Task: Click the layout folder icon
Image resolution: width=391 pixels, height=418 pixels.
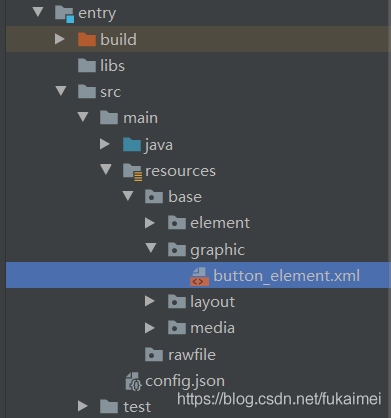Action: (x=177, y=302)
